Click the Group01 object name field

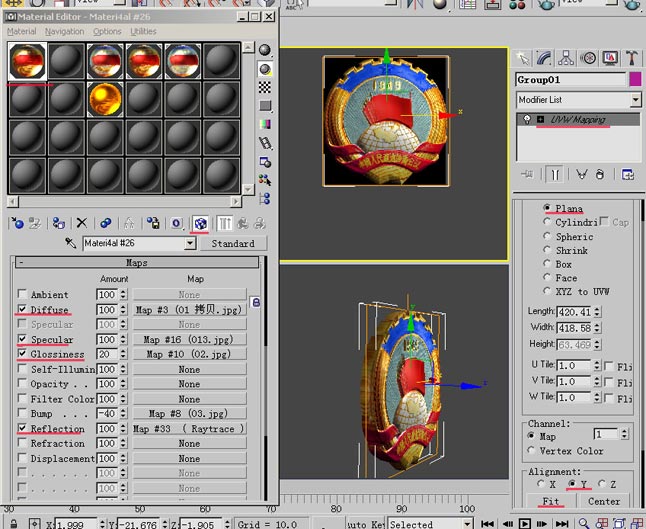tap(571, 80)
